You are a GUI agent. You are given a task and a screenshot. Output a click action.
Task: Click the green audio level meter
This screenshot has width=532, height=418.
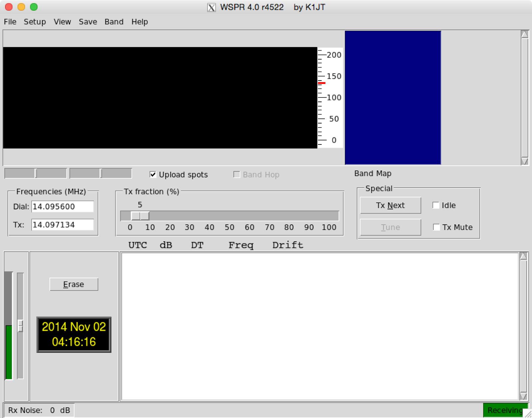(x=9, y=352)
